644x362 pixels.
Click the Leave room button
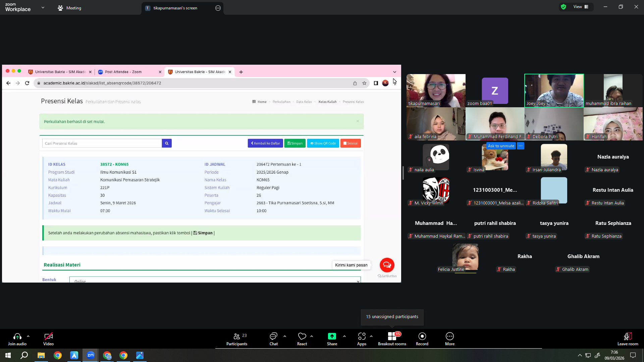(628, 339)
